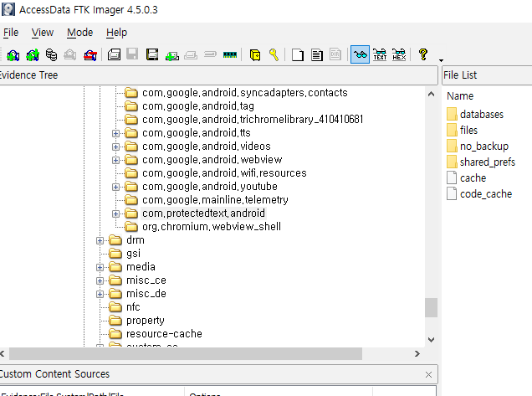
Task: Select no_backup folder in File List
Action: tap(484, 147)
